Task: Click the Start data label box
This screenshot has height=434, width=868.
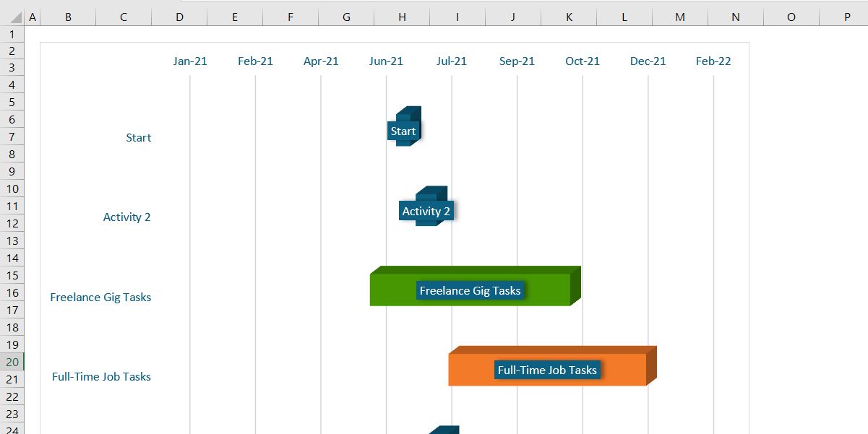Action: click(x=403, y=131)
